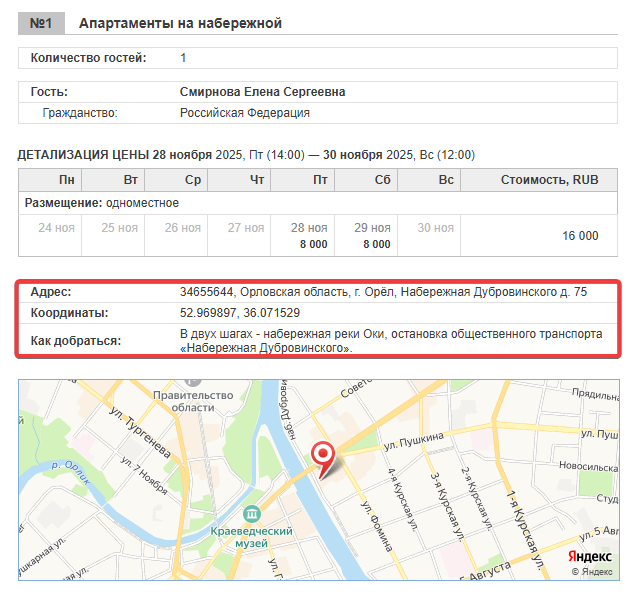Image resolution: width=635 pixels, height=600 pixels.
Task: Click the Стоимость, RUB column header
Action: point(539,180)
